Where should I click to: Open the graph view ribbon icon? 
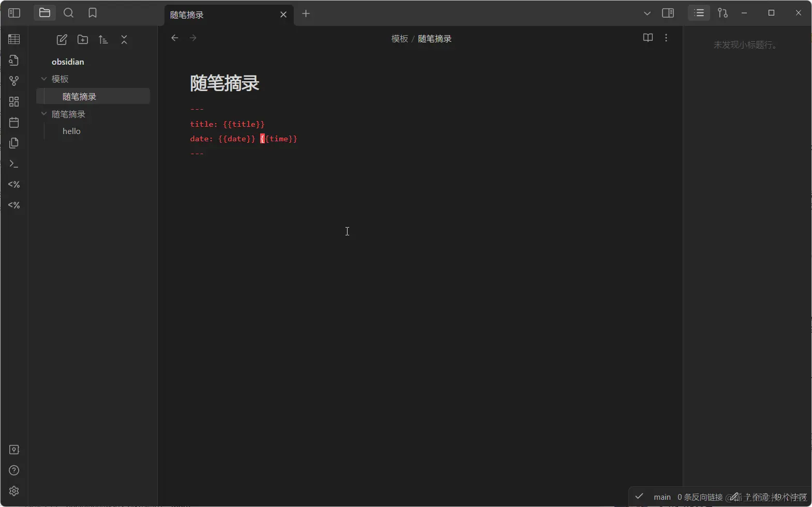pos(14,81)
